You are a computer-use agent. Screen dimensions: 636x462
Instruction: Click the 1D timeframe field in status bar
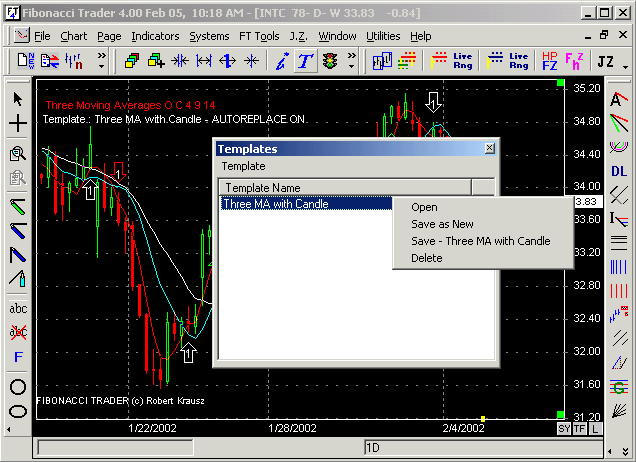pos(483,448)
